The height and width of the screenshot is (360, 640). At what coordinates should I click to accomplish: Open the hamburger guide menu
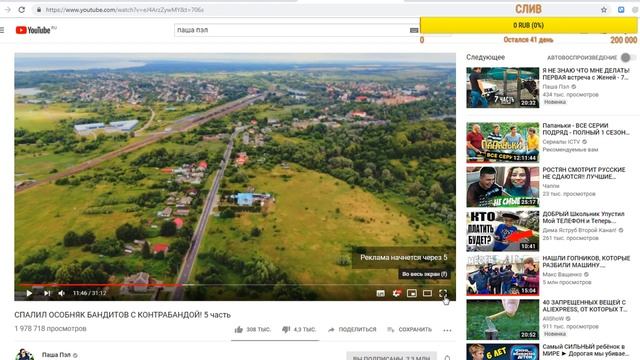[2, 30]
